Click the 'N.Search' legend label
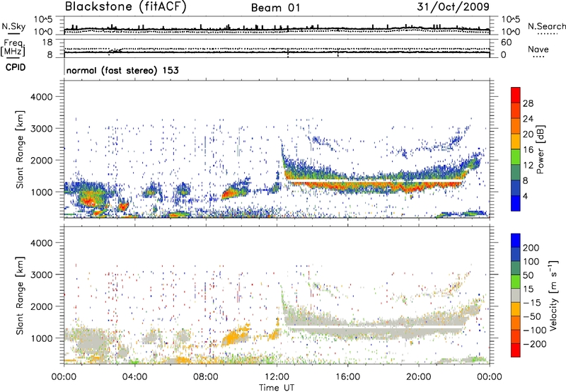566x392 pixels. point(546,26)
